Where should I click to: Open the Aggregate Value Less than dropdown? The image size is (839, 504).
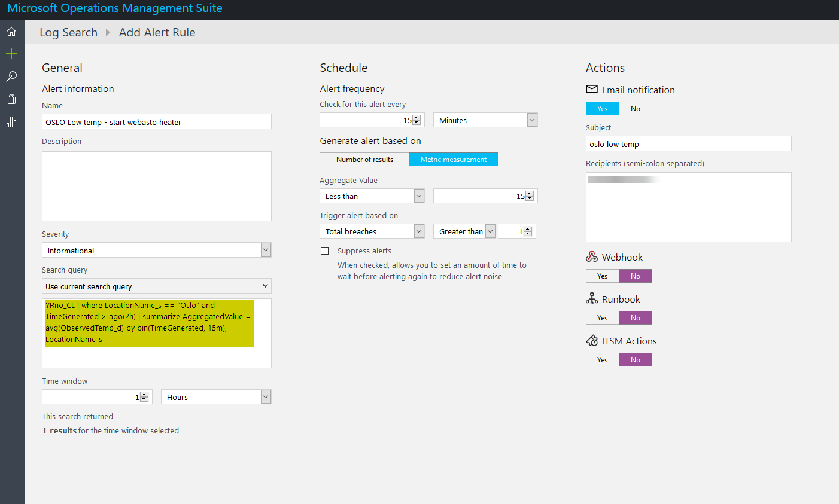[x=372, y=196]
